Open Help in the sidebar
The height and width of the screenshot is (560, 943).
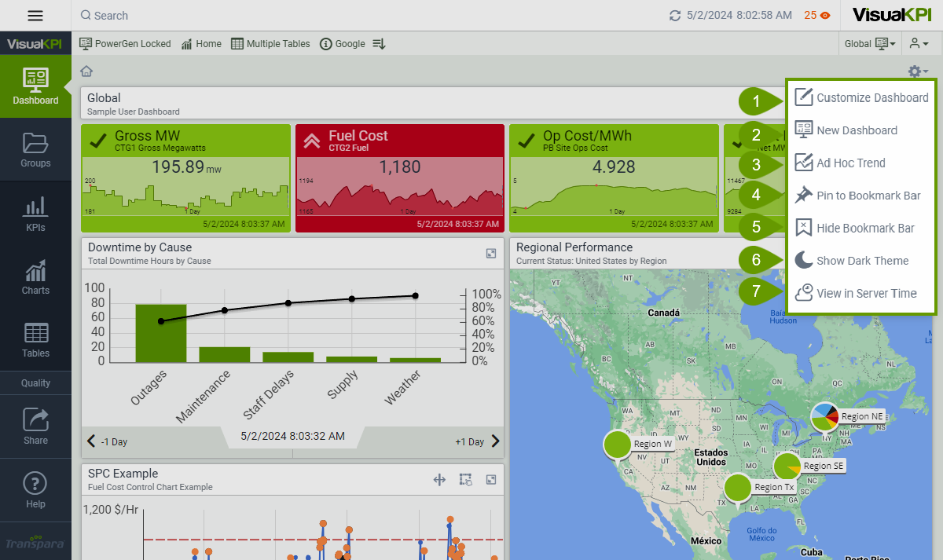(35, 489)
